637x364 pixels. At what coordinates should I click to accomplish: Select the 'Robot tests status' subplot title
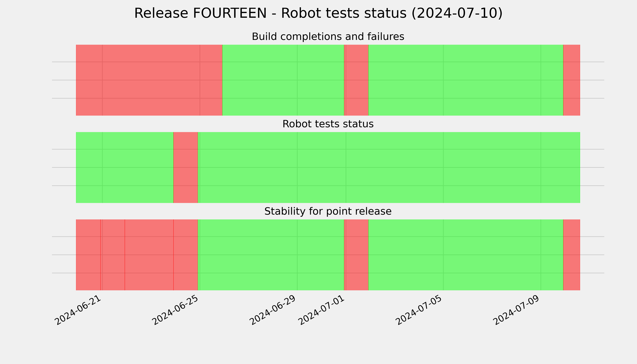(x=328, y=124)
